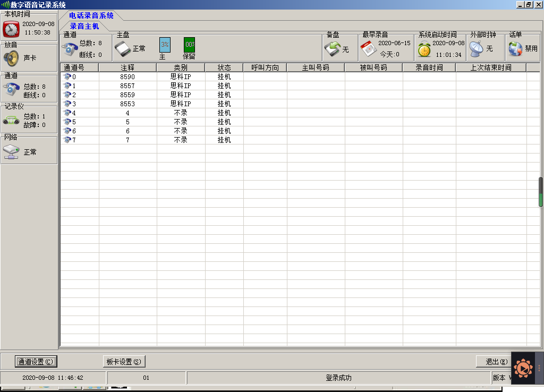Screen dimensions: 544x392
Task: Select channel 7 phone icon
Action: 67,140
